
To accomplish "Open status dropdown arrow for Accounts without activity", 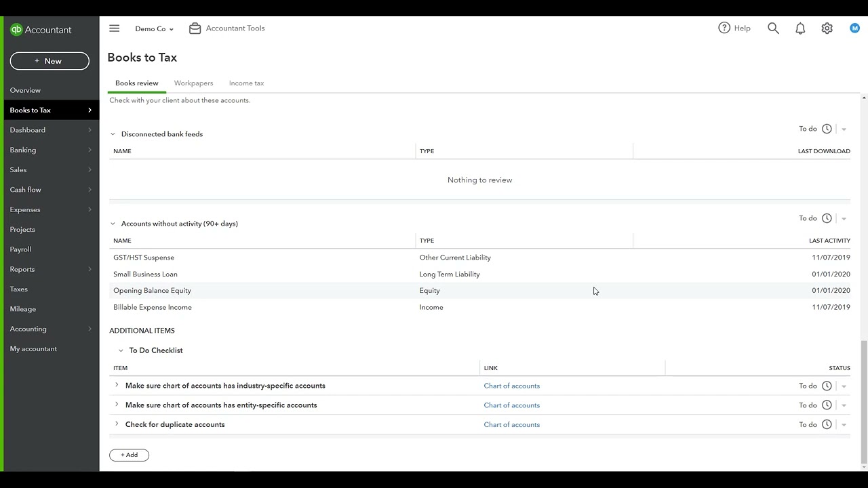I will coord(844,219).
